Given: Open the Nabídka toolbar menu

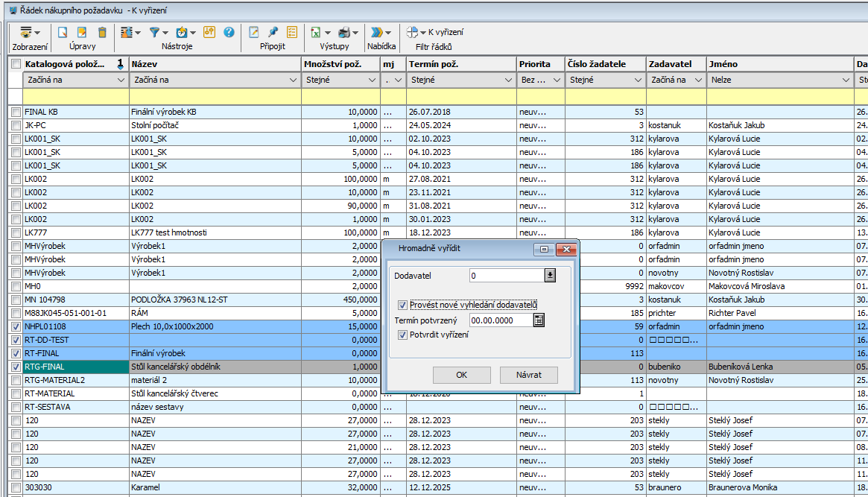Looking at the screenshot, I should (381, 33).
